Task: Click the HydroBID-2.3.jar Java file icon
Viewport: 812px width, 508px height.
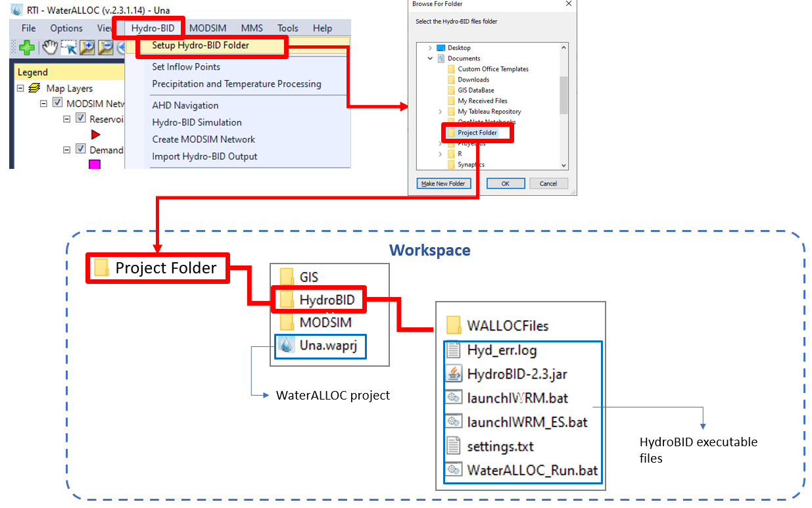Action: coord(454,374)
